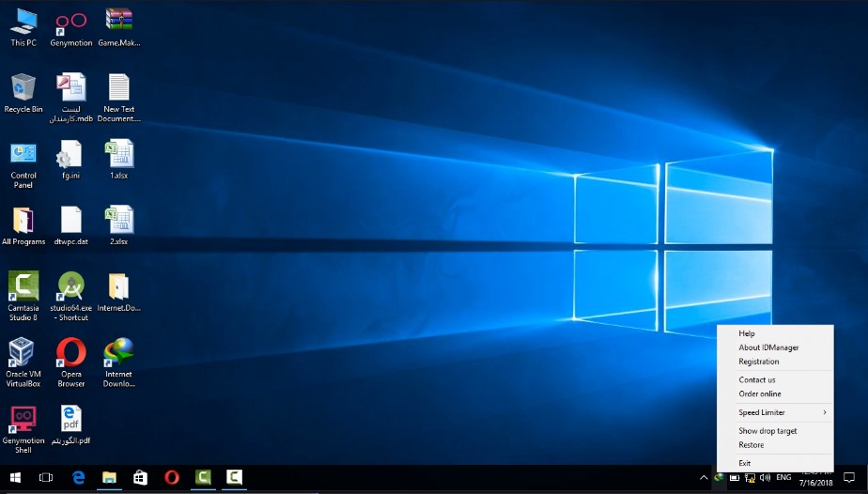
Task: Open the volume speaker tray control
Action: [765, 478]
